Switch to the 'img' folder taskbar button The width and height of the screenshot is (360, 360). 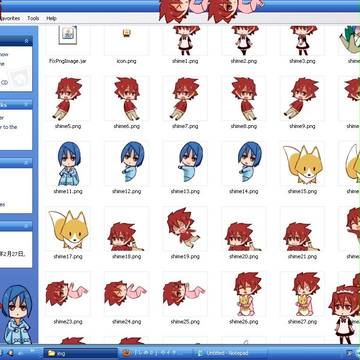[81, 353]
